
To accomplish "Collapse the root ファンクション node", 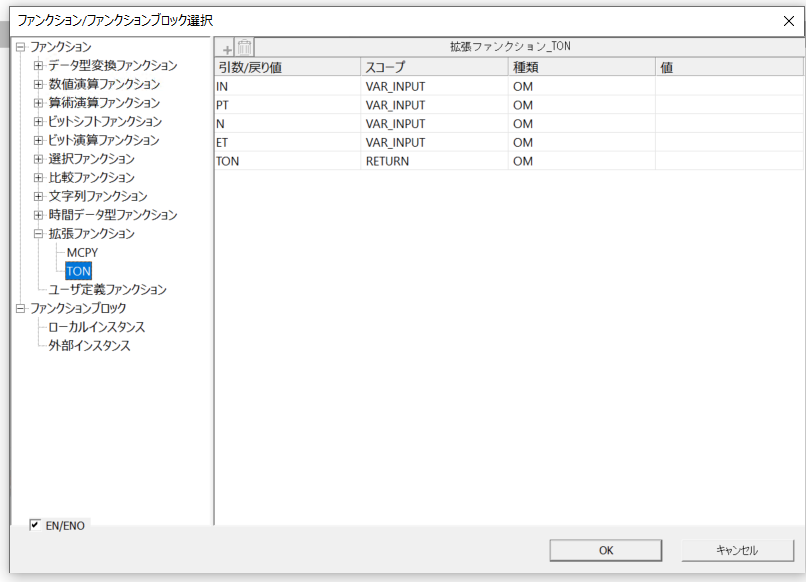I will coord(21,47).
